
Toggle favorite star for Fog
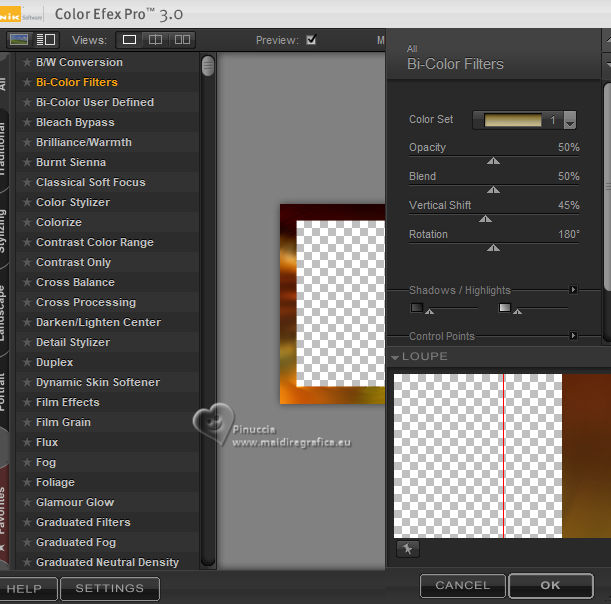click(x=26, y=463)
